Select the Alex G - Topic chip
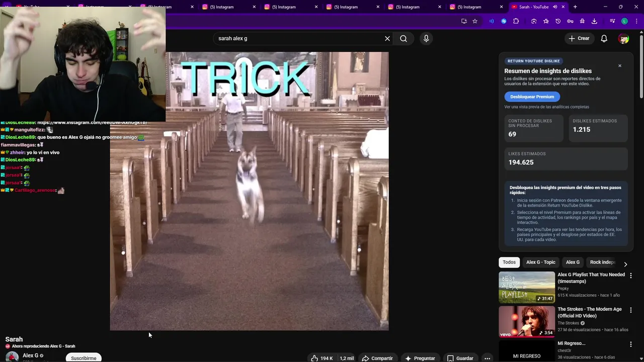The height and width of the screenshot is (362, 644). click(x=541, y=262)
